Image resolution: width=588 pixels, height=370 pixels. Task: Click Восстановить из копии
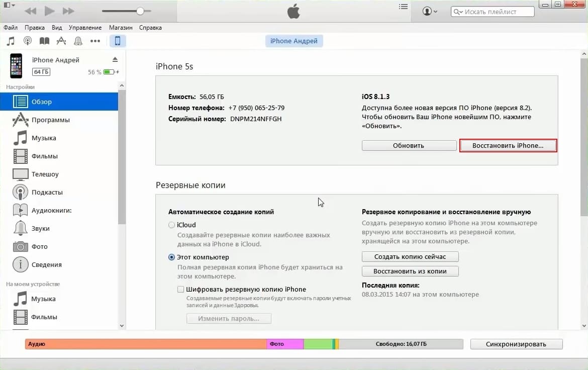[410, 271]
